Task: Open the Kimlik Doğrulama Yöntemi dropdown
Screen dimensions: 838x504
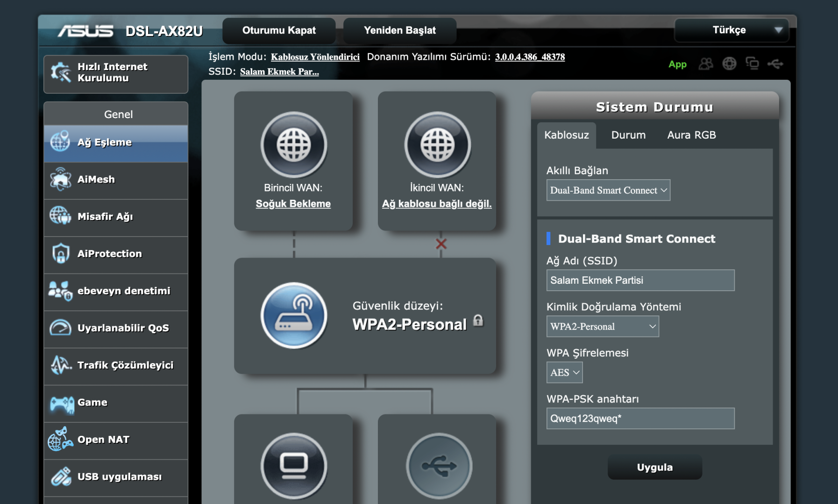Action: (603, 327)
